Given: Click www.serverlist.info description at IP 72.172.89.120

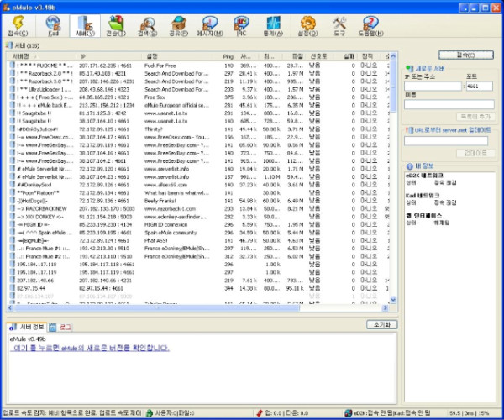Looking at the screenshot, I should coord(166,169).
